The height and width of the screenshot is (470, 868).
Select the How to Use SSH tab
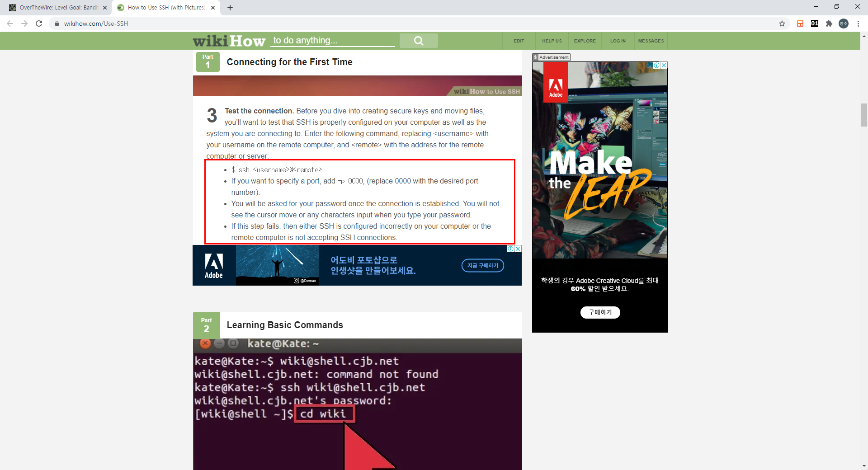[165, 8]
